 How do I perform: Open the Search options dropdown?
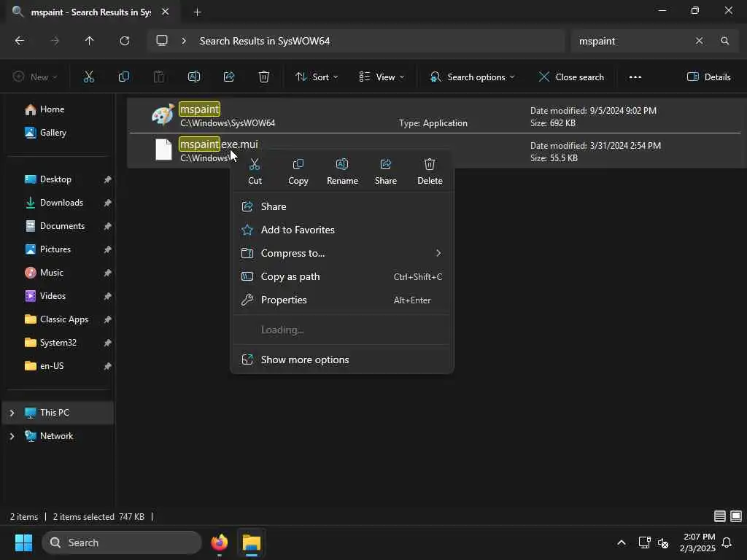pos(472,77)
